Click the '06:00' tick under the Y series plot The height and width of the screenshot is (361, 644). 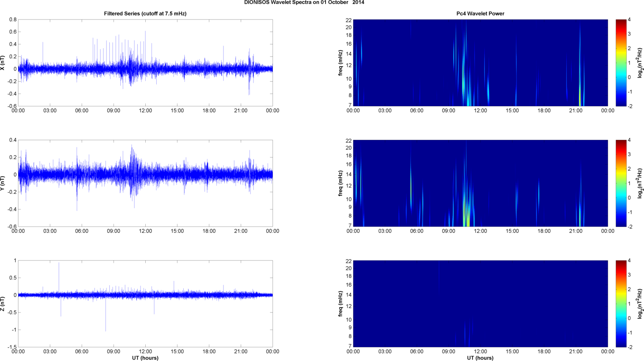pos(82,231)
